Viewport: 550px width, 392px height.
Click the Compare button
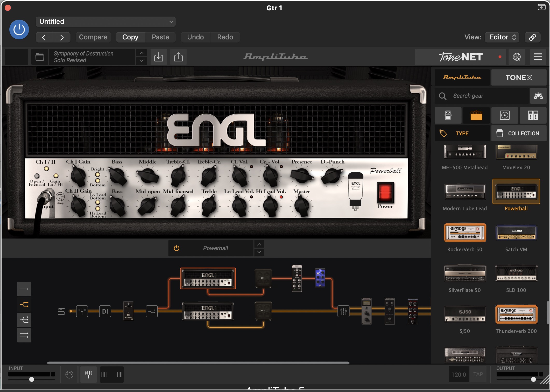93,37
